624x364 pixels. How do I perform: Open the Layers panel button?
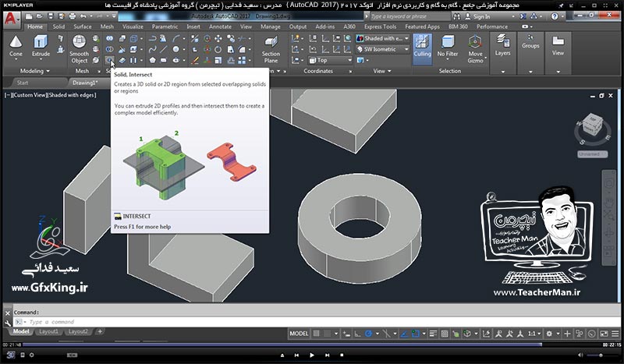click(502, 44)
